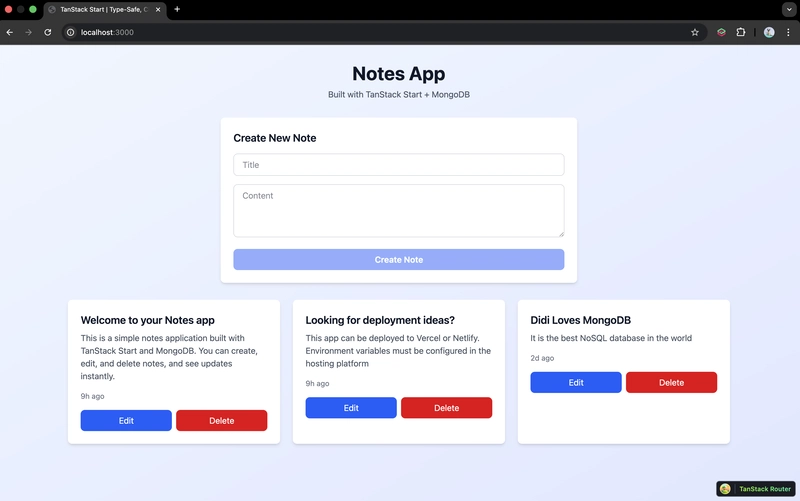Click inside the Content text area
This screenshot has width=800, height=501.
tap(398, 210)
